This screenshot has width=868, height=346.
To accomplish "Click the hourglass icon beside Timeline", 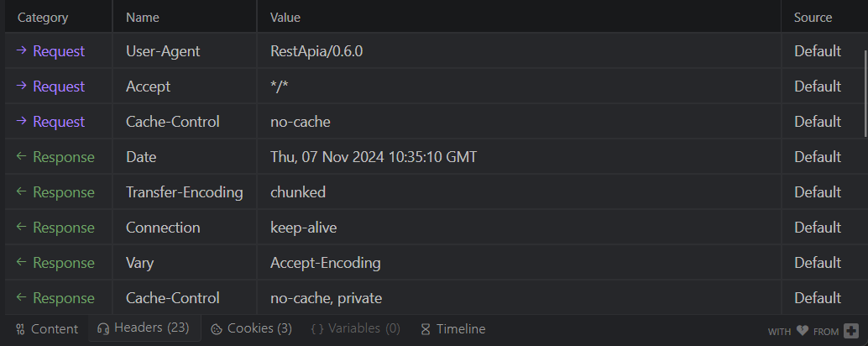I will (425, 329).
